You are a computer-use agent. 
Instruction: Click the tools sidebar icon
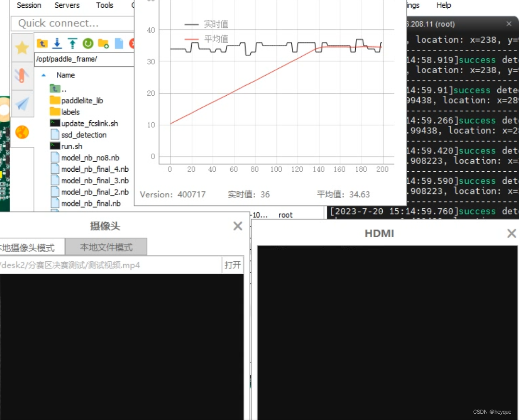point(22,76)
